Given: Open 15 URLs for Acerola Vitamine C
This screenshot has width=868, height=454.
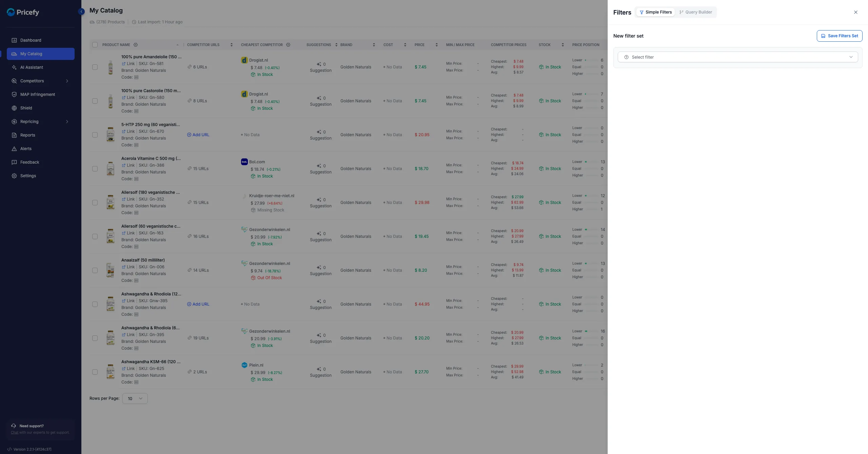Looking at the screenshot, I should (198, 169).
